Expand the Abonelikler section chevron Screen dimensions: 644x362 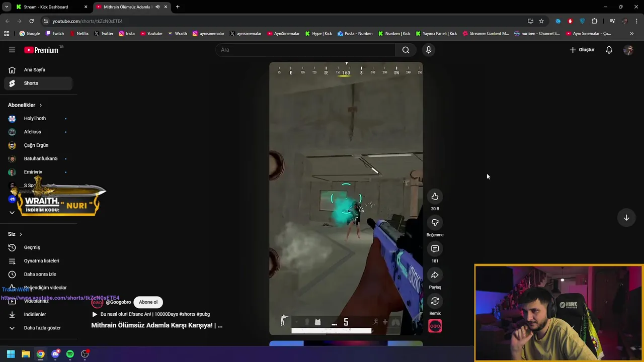click(40, 105)
